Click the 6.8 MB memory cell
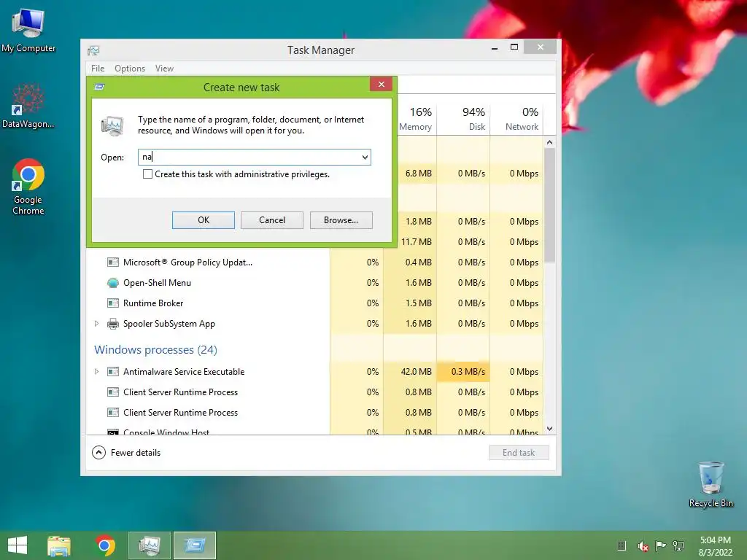Image resolution: width=747 pixels, height=560 pixels. pos(418,174)
